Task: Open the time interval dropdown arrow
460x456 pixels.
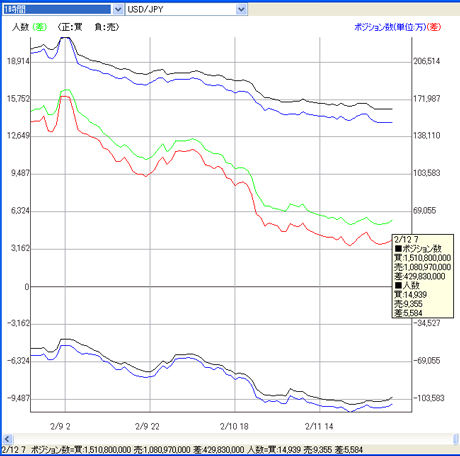Action: click(117, 9)
